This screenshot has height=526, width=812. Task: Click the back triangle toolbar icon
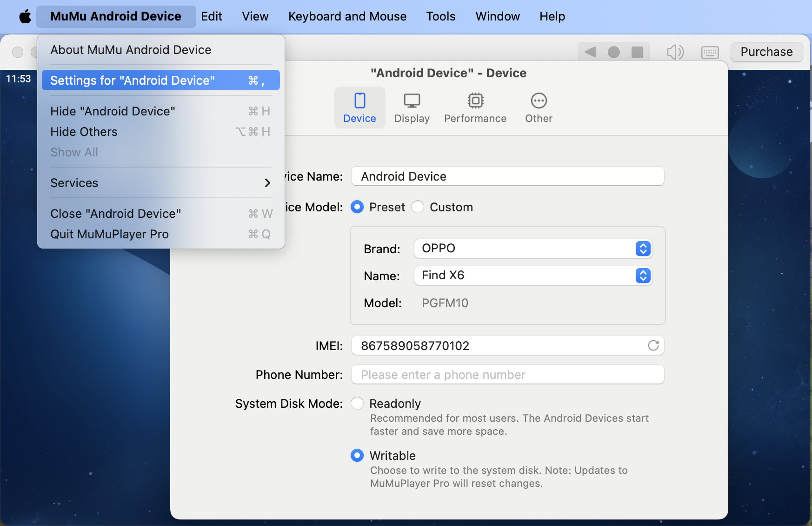coord(590,52)
